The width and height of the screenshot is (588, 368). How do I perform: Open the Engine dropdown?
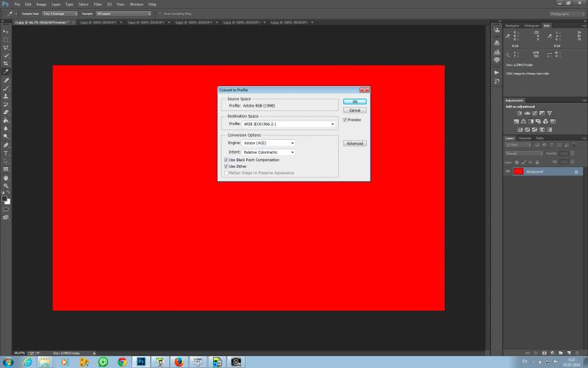point(268,143)
